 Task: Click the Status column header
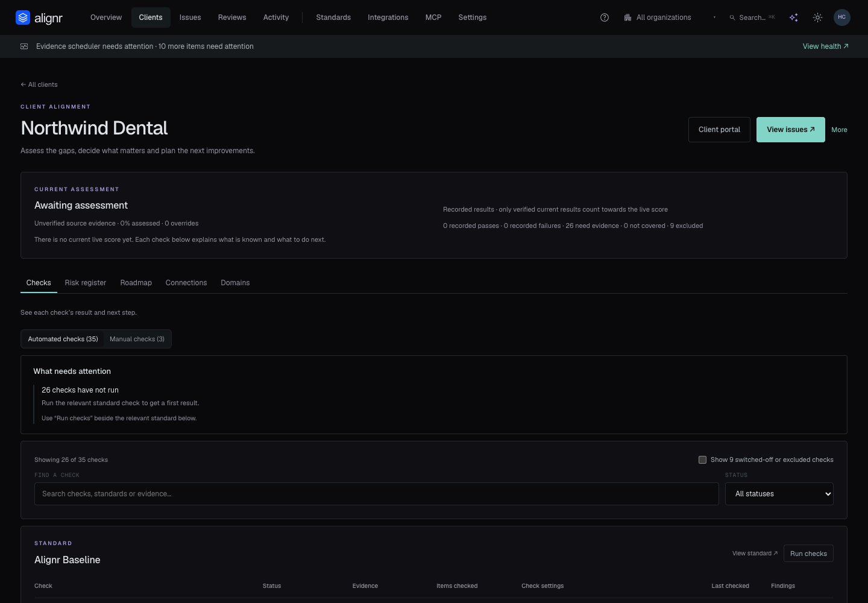272,586
